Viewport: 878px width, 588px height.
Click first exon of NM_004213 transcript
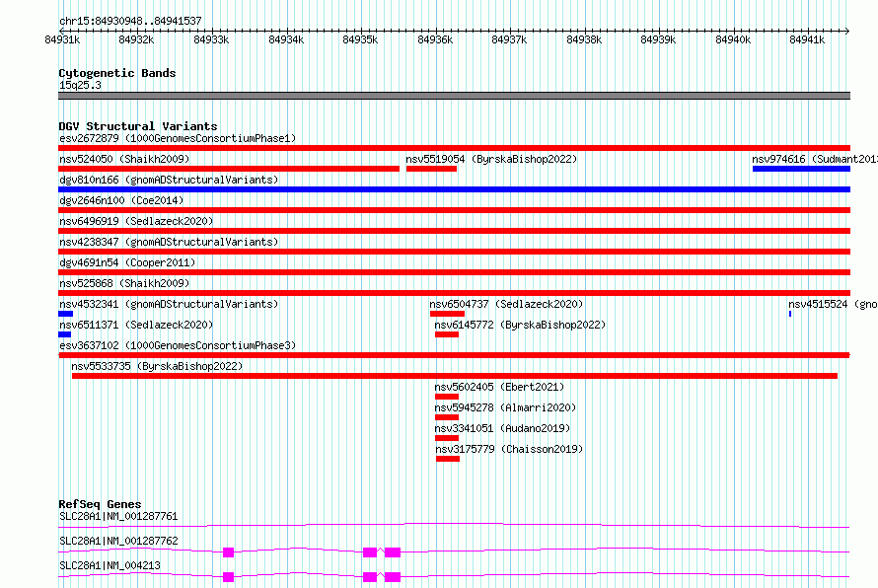tap(228, 577)
